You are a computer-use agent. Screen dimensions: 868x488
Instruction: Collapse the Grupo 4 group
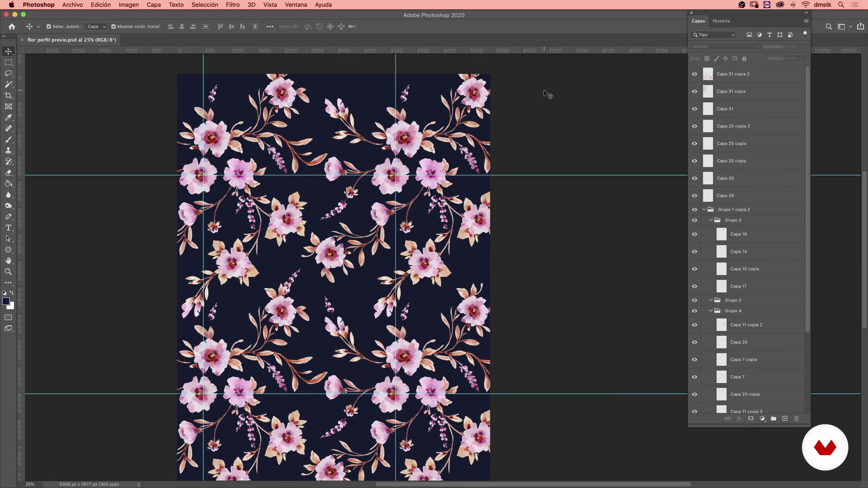click(x=711, y=311)
